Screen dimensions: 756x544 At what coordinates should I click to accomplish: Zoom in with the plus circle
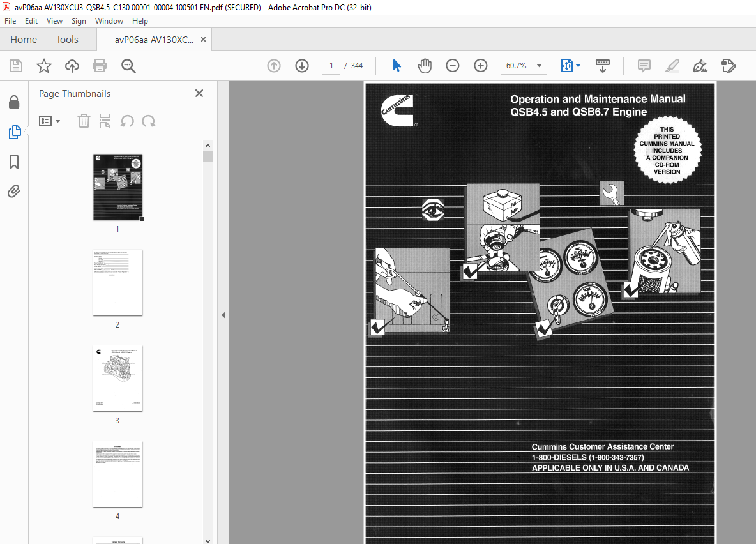(481, 66)
